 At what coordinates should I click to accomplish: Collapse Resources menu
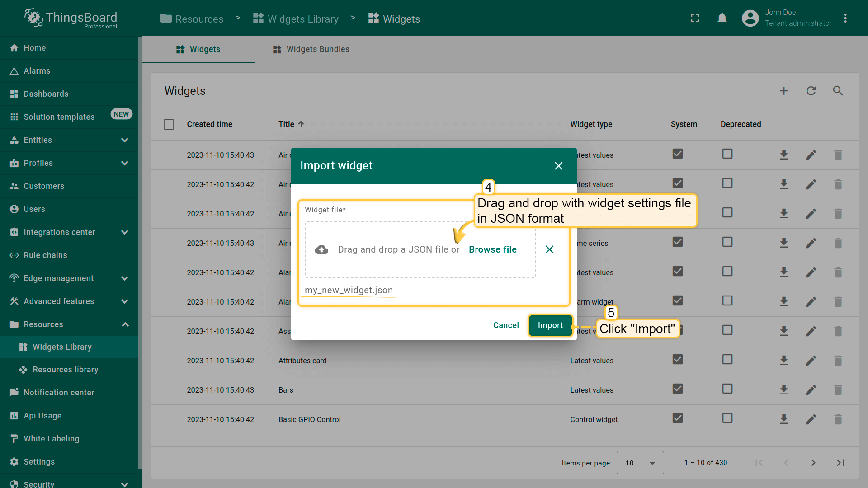(x=125, y=324)
